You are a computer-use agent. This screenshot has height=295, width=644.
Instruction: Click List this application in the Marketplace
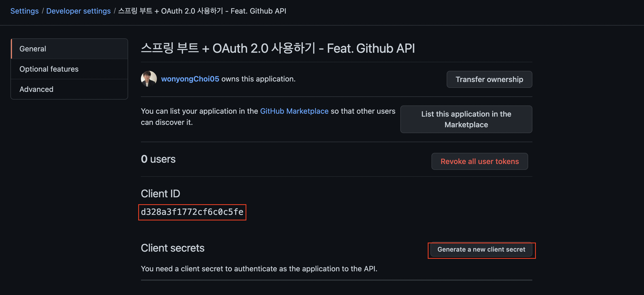pyautogui.click(x=466, y=119)
